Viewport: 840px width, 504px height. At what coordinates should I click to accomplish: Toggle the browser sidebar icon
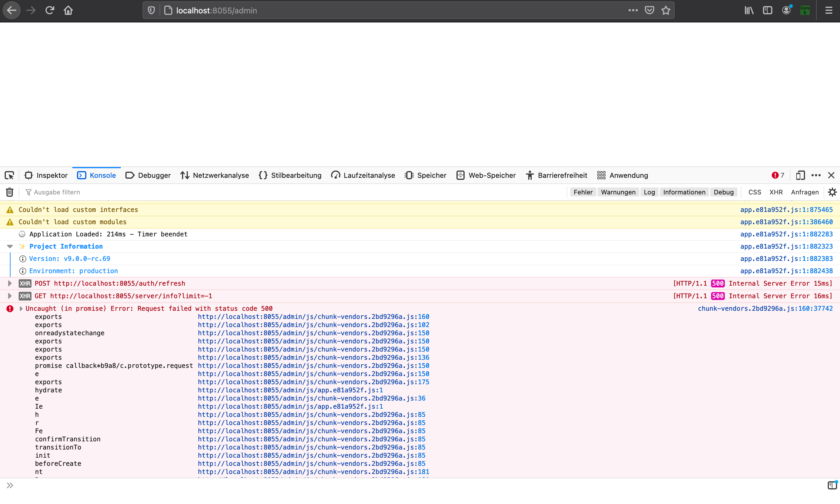[767, 10]
